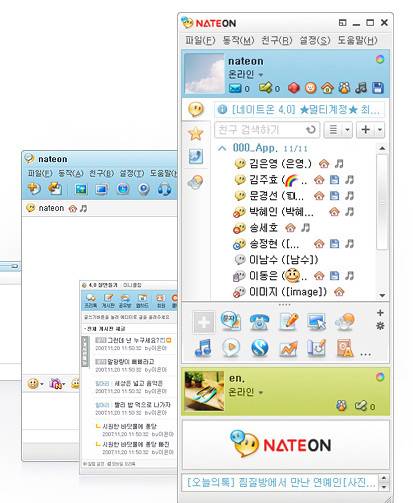Click the 문자 SMS speech bubble icon

pyautogui.click(x=231, y=321)
